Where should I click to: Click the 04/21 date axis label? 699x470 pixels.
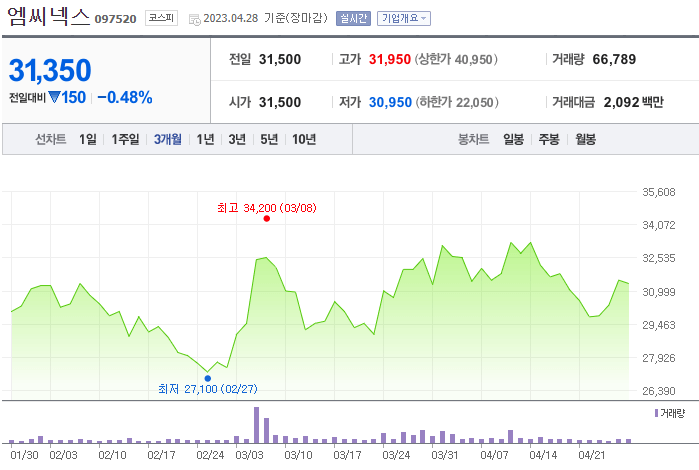(x=592, y=455)
